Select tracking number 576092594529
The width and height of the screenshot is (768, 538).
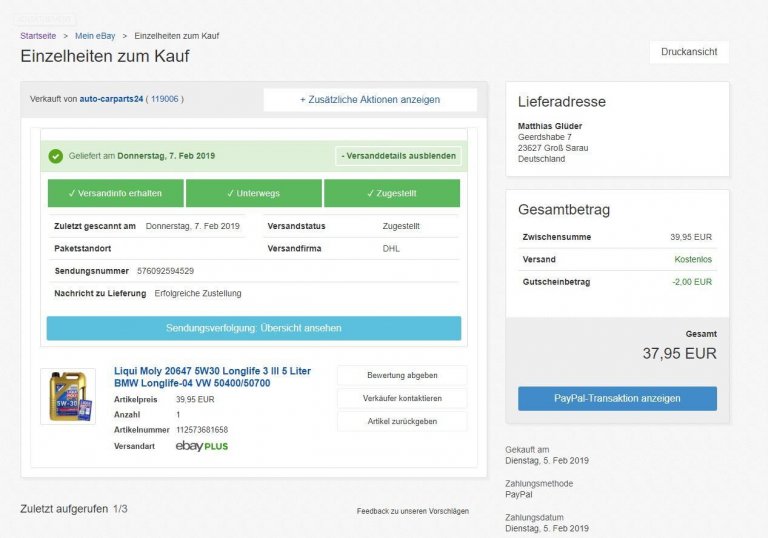pyautogui.click(x=166, y=271)
